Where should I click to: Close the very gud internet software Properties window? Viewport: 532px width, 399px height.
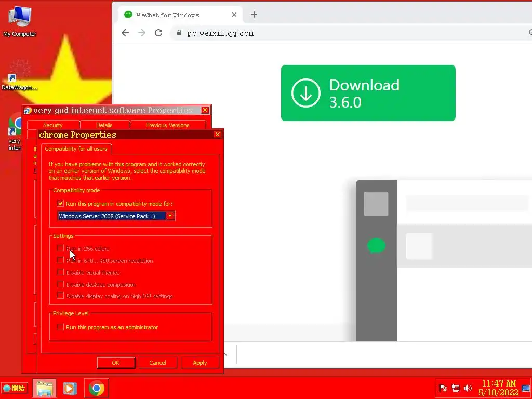205,110
